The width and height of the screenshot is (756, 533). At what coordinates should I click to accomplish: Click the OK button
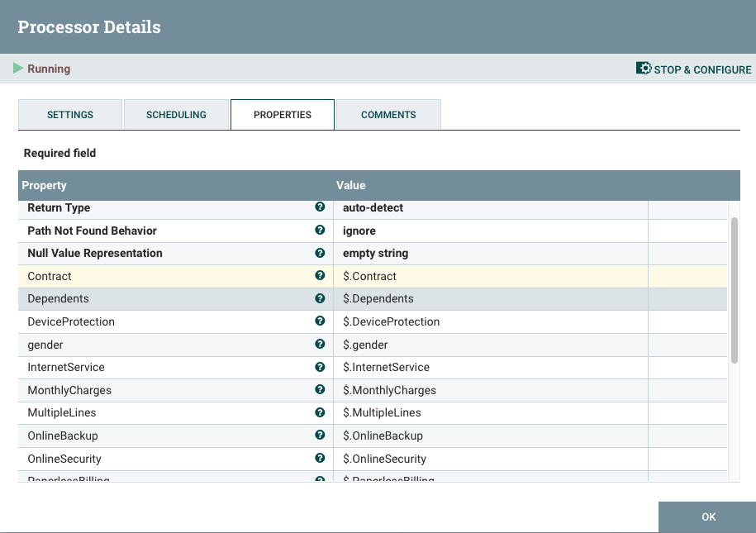click(x=707, y=516)
